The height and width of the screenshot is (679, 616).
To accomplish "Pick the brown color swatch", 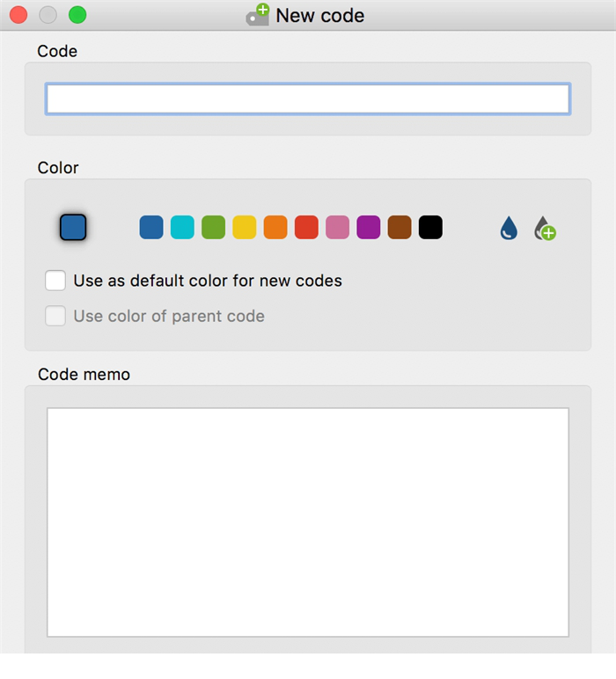I will (x=400, y=228).
